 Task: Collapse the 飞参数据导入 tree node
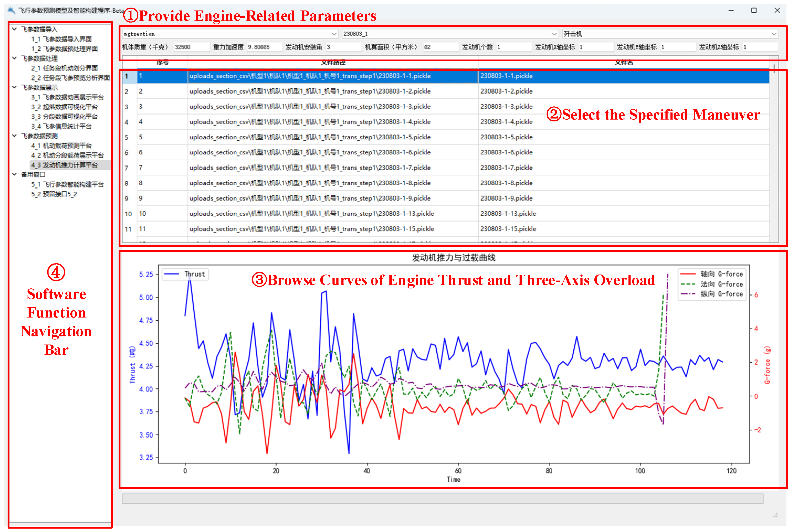14,29
